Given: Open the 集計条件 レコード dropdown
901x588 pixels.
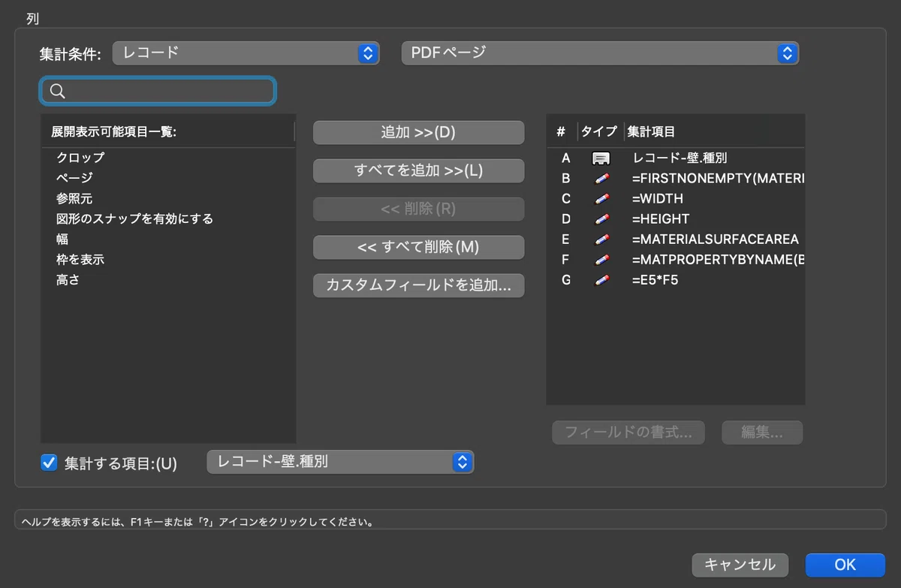Looking at the screenshot, I should tap(246, 53).
